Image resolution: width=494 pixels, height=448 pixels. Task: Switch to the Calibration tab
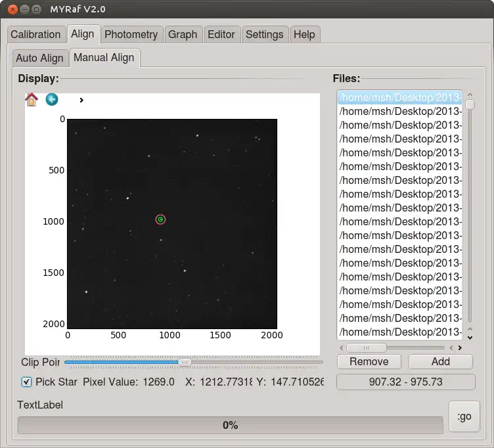coord(35,35)
